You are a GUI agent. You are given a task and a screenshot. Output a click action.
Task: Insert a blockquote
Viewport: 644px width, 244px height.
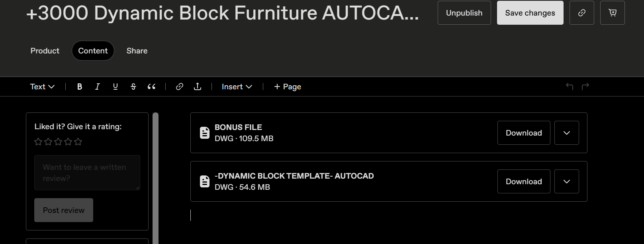[x=151, y=86]
